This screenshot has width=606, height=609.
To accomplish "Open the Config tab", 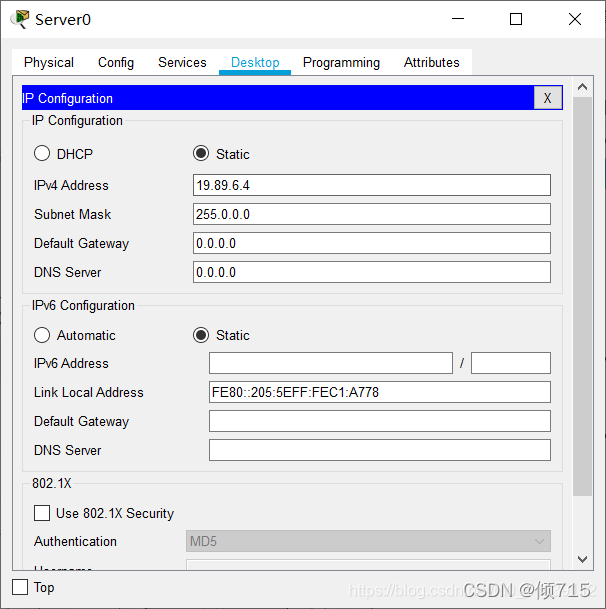I will tap(116, 62).
